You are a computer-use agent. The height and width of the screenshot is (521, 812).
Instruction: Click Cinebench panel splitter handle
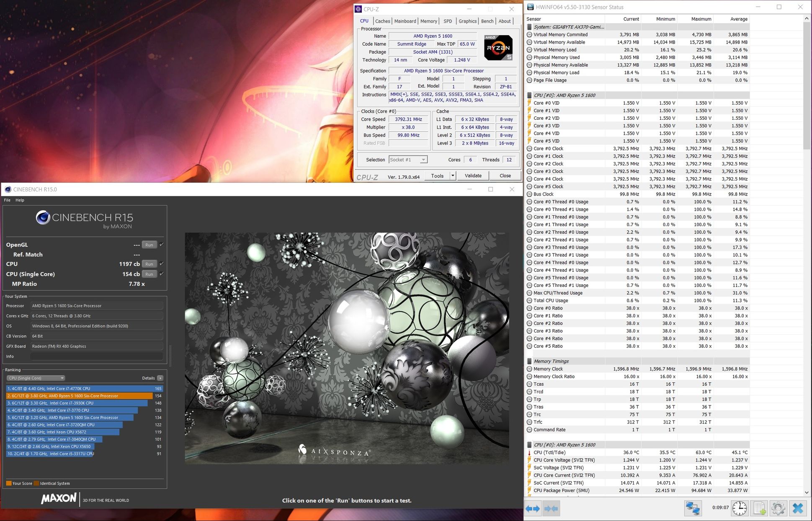(x=170, y=355)
